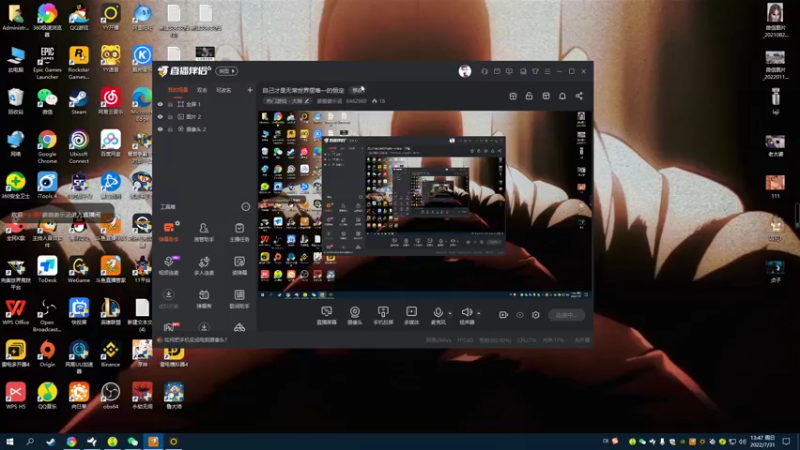Switch to the third scene tab
This screenshot has height=450, width=800.
point(223,90)
